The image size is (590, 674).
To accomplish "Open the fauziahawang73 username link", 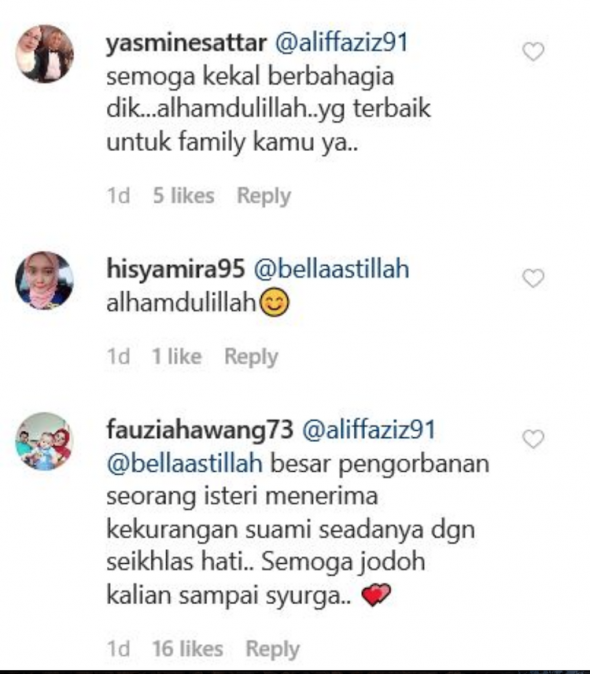I will (x=200, y=430).
